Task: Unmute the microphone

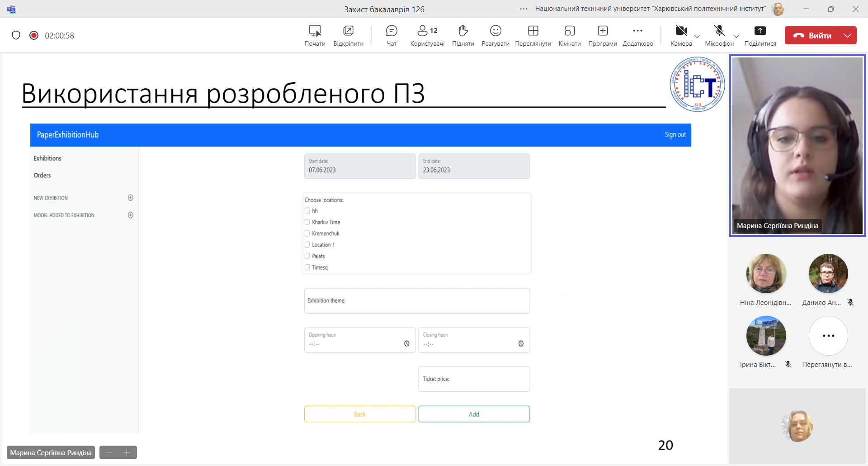Action: 719,35
